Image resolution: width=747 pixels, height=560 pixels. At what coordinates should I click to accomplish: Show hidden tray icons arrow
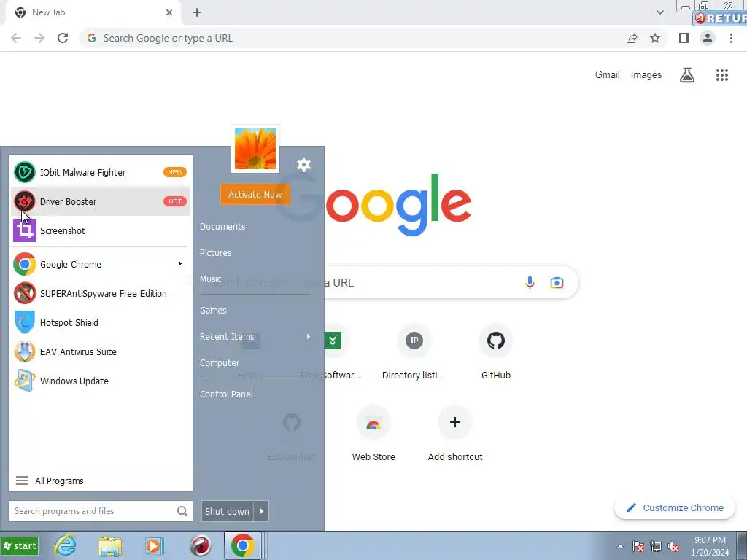click(620, 547)
